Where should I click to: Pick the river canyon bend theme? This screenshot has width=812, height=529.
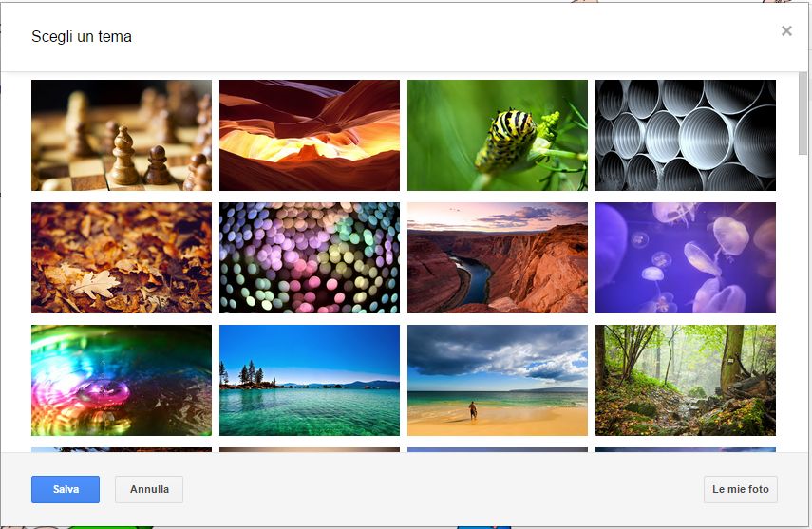click(498, 257)
